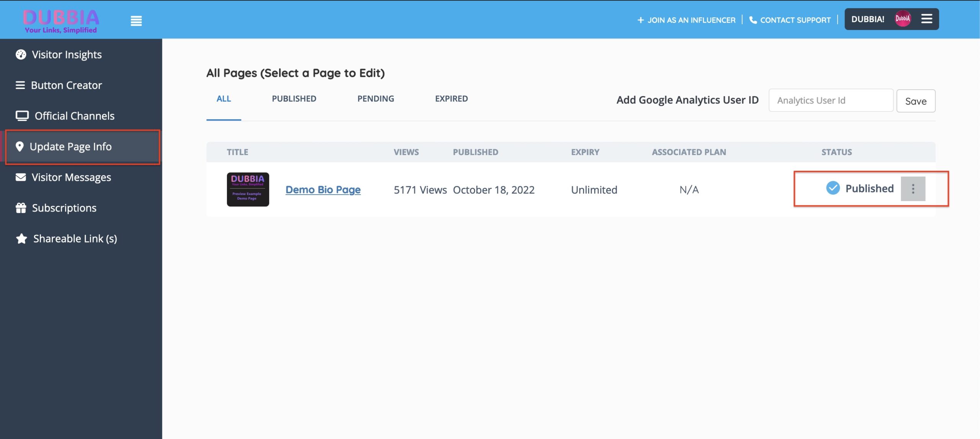Open the Demo Bio Page link
Viewport: 980px width, 439px height.
point(323,190)
